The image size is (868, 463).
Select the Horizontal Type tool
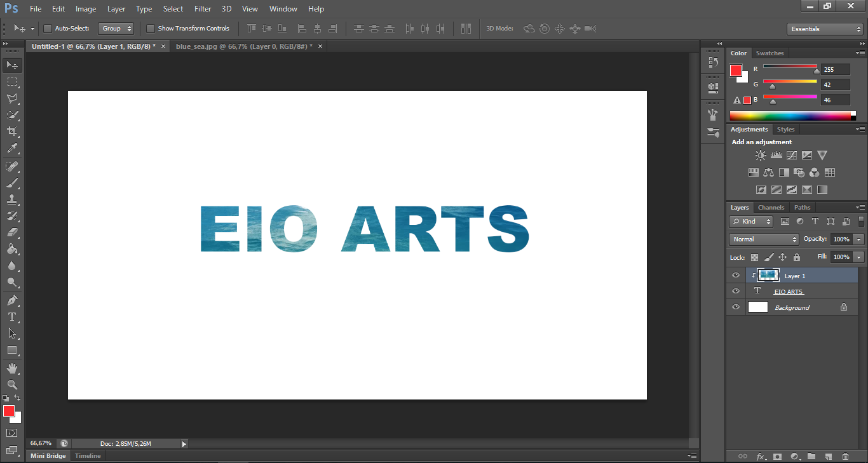(x=12, y=317)
